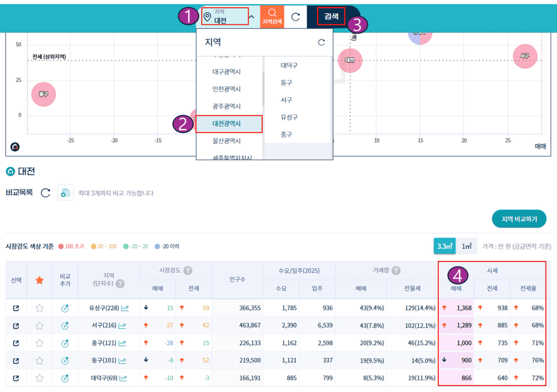
Task: Click the 중구 bubble on the chart
Action: (x=44, y=94)
